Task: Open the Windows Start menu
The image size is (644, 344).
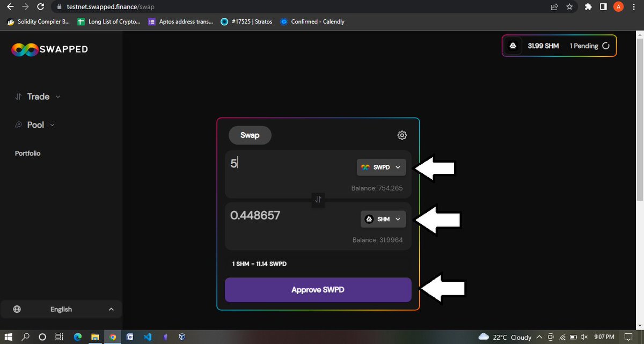Action: point(9,337)
